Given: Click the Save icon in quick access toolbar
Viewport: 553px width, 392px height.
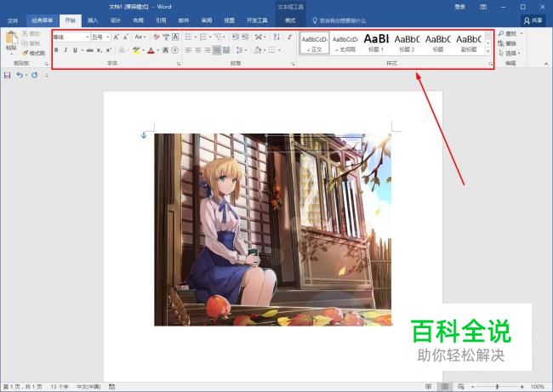Looking at the screenshot, I should [x=7, y=75].
